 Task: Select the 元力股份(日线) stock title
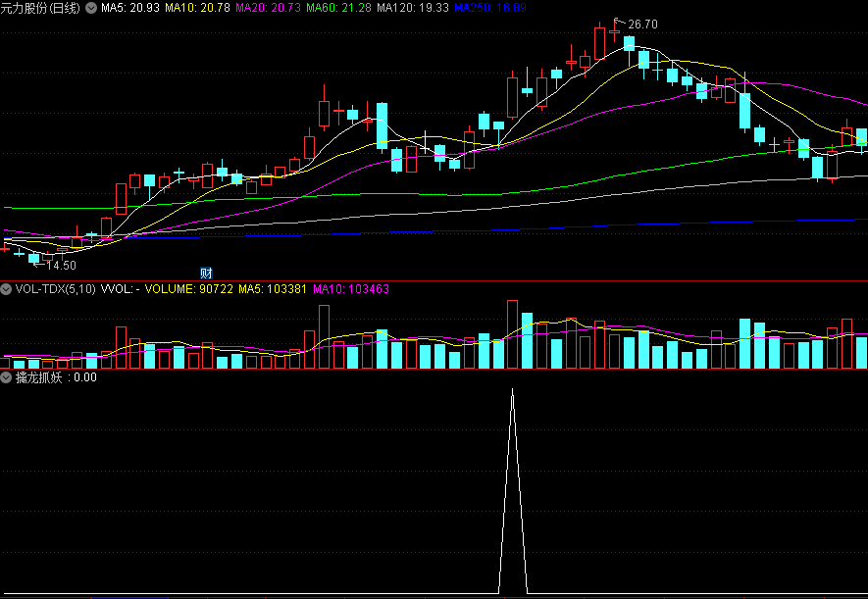[x=40, y=8]
